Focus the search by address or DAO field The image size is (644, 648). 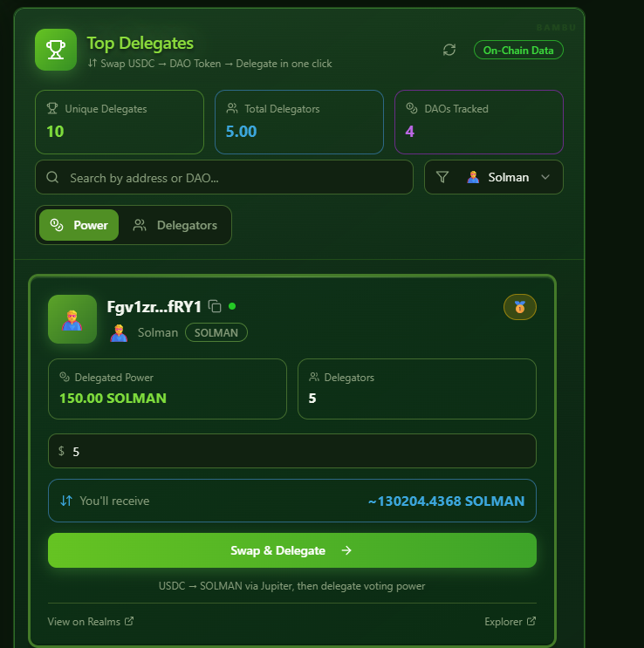224,177
